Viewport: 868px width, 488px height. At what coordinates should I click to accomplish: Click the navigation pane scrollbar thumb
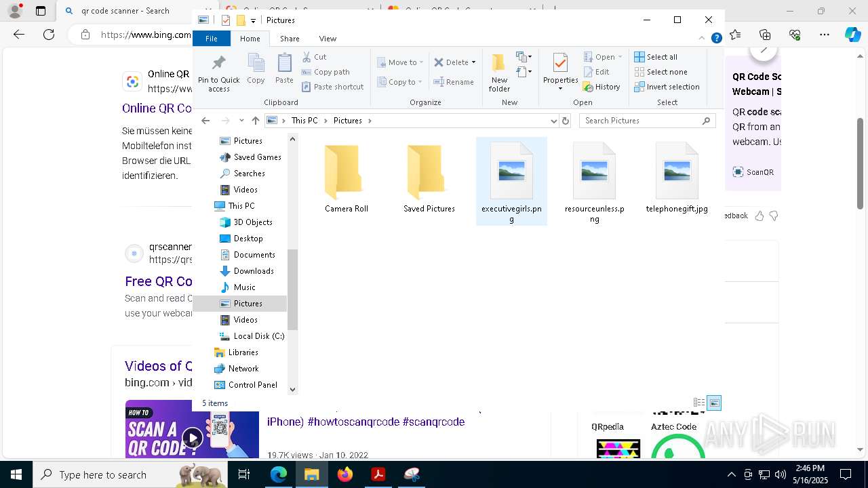pyautogui.click(x=292, y=290)
